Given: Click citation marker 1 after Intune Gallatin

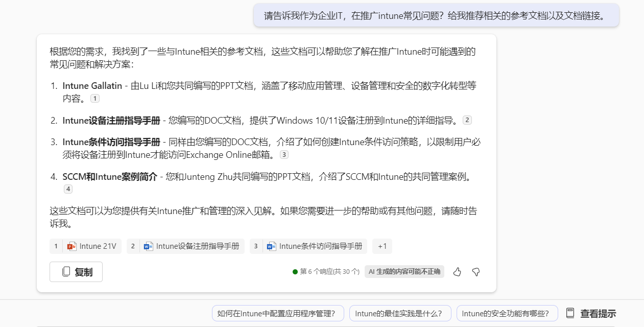Looking at the screenshot, I should 95,99.
